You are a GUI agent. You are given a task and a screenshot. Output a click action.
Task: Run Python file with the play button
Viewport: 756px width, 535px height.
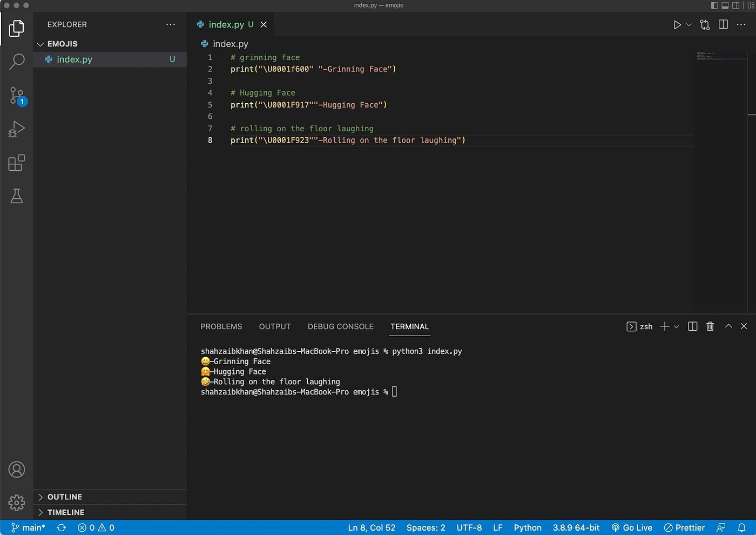click(x=677, y=25)
